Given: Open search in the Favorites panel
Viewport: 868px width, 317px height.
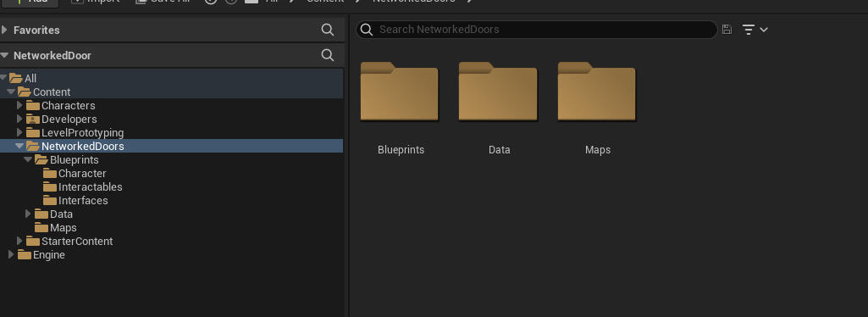Looking at the screenshot, I should coord(328,30).
